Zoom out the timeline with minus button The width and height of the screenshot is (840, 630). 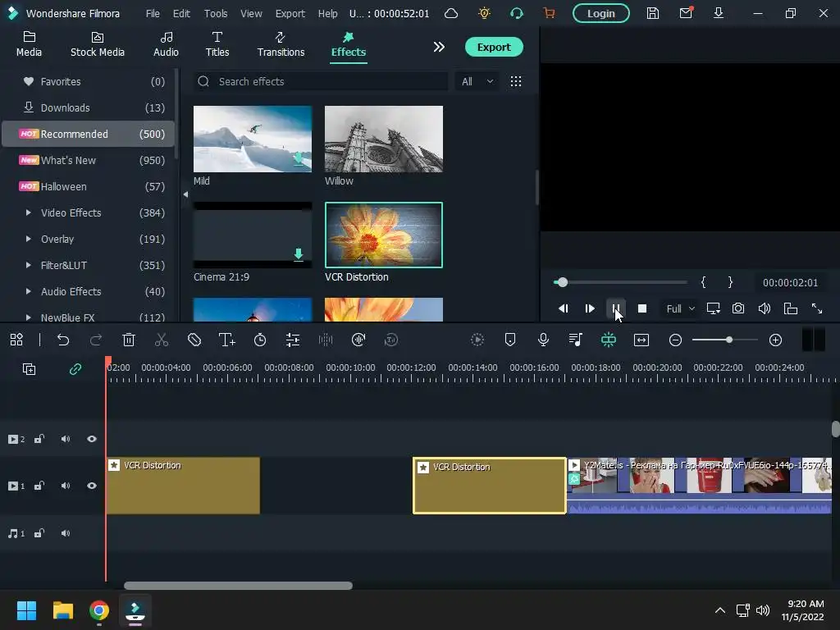click(x=676, y=340)
